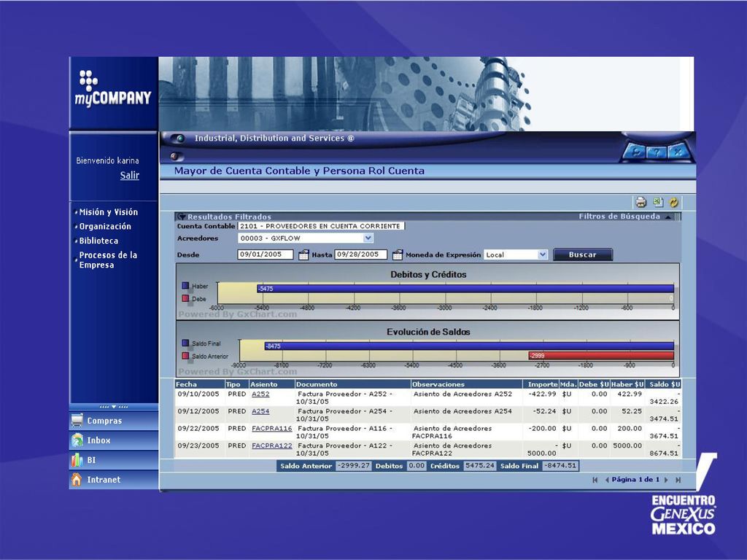Image resolution: width=747 pixels, height=560 pixels.
Task: Print the report using the printer icon
Action: tap(640, 203)
